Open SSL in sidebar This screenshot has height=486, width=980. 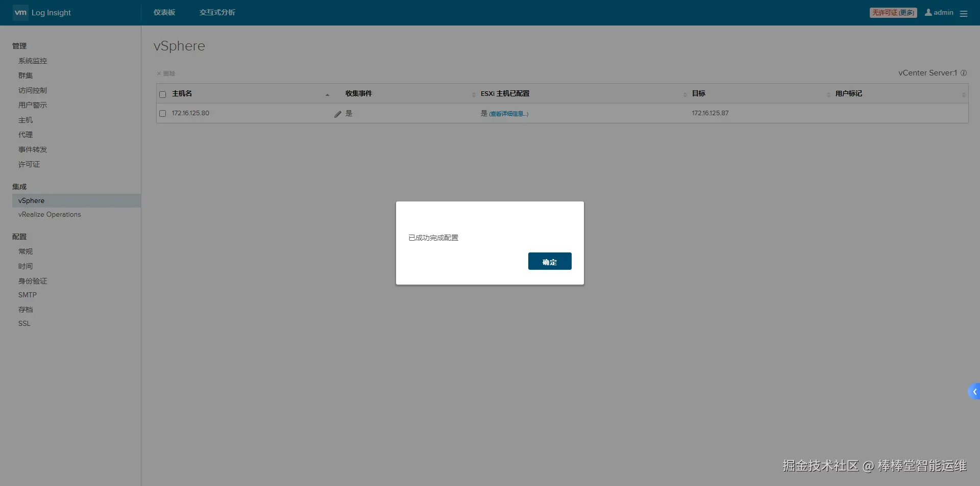pyautogui.click(x=24, y=323)
